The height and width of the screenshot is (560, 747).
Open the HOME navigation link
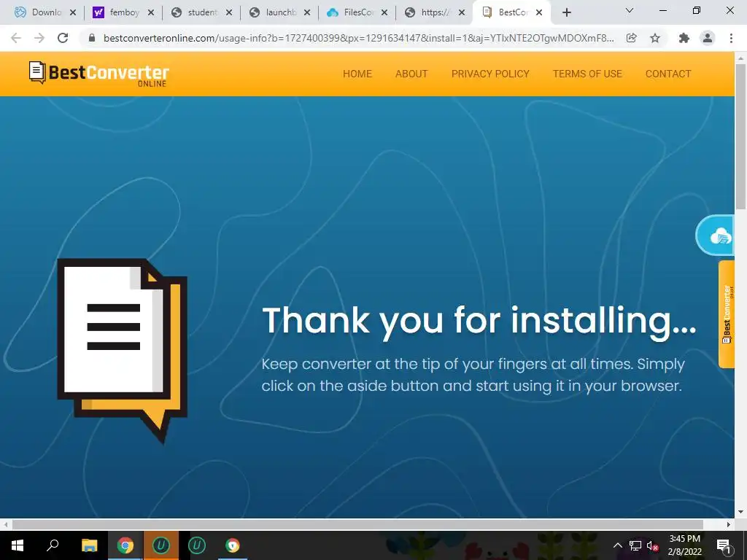pyautogui.click(x=357, y=74)
